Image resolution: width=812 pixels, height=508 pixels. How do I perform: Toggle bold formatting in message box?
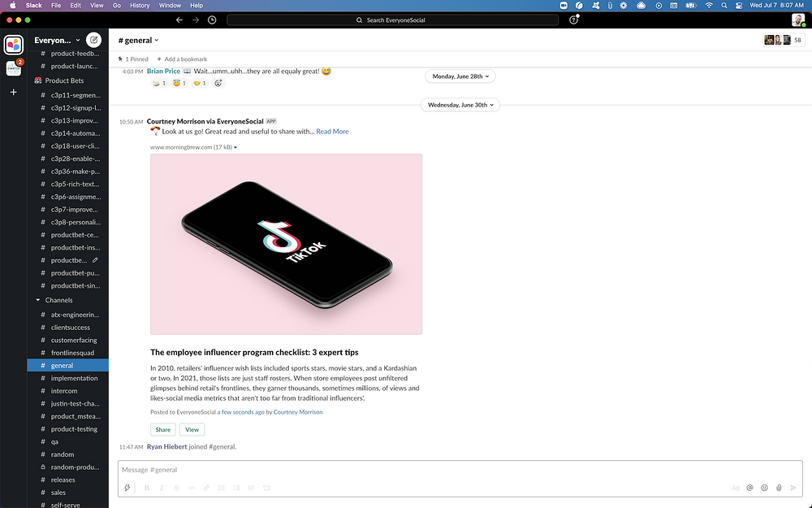point(146,488)
